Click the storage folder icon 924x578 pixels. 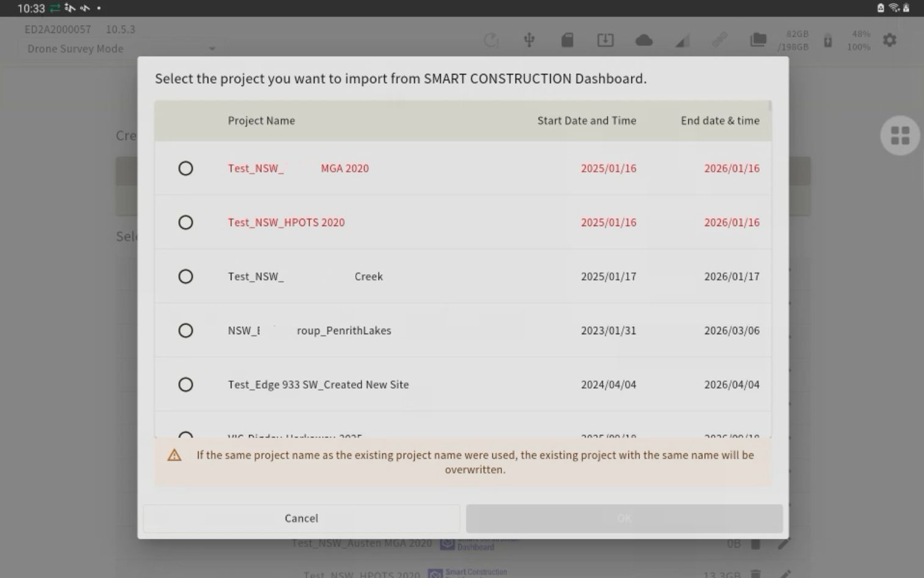[758, 40]
